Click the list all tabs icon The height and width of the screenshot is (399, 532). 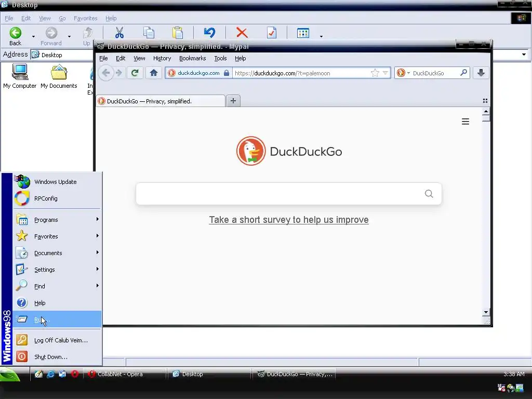485,101
